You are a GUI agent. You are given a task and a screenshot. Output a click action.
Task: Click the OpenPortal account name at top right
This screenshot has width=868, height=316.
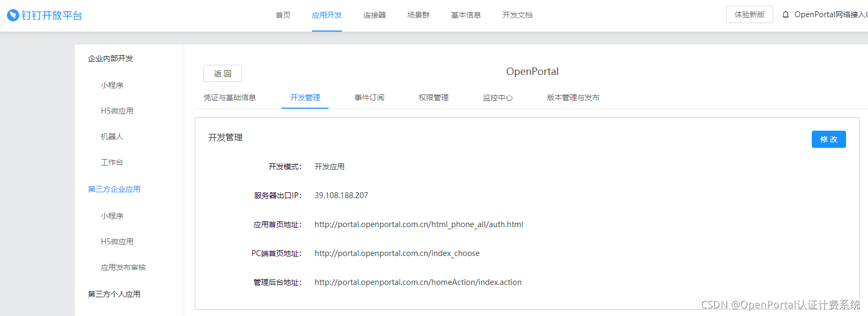pyautogui.click(x=831, y=14)
